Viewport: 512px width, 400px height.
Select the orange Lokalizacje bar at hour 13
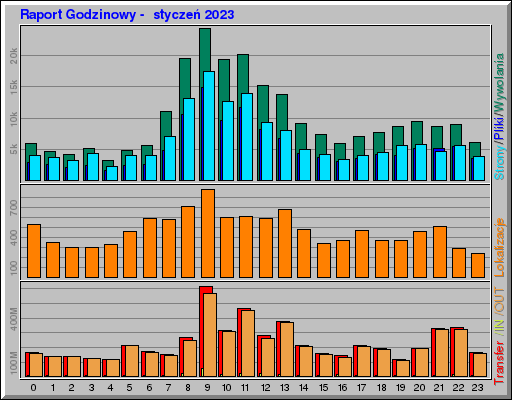pos(285,243)
